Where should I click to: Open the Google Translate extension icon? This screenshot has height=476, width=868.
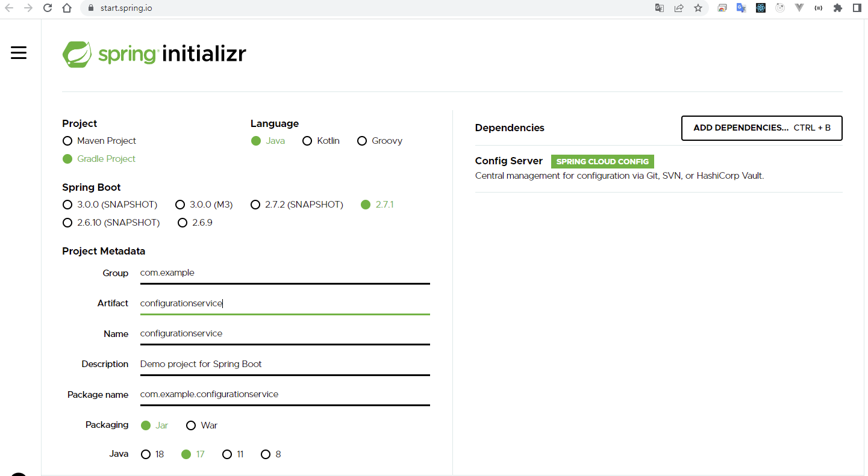pos(742,8)
